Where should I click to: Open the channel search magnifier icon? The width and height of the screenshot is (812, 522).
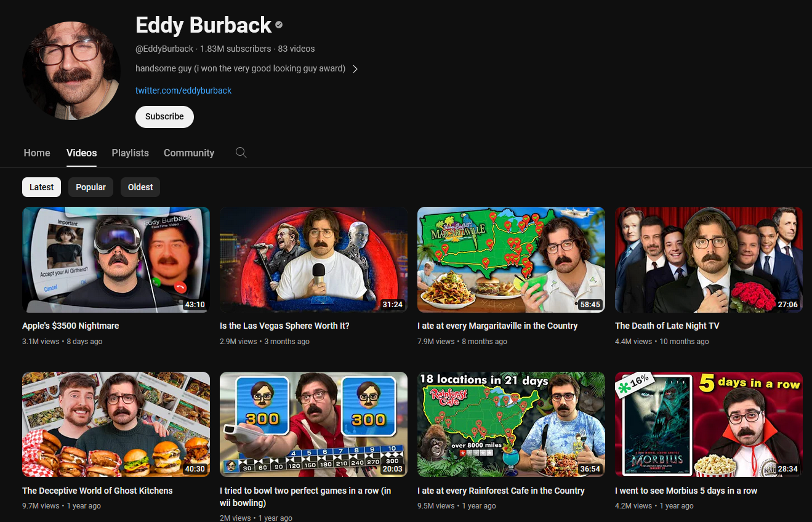pyautogui.click(x=241, y=153)
